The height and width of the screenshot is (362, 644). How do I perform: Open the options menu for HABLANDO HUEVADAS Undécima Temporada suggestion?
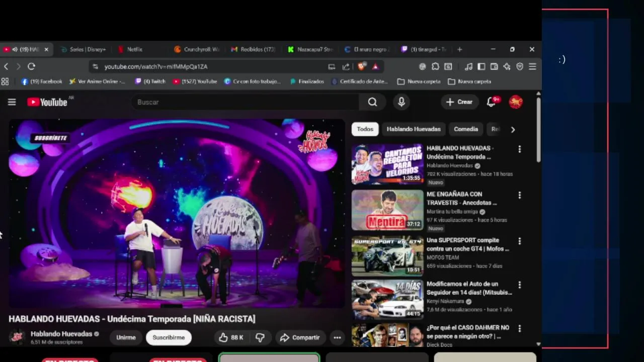pyautogui.click(x=520, y=149)
